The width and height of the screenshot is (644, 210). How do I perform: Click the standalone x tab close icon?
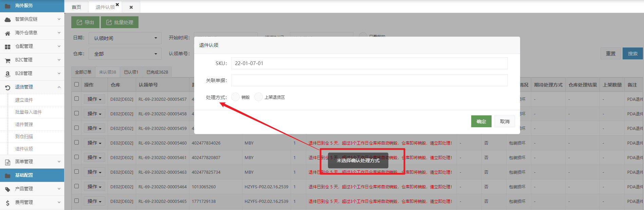coord(131,7)
